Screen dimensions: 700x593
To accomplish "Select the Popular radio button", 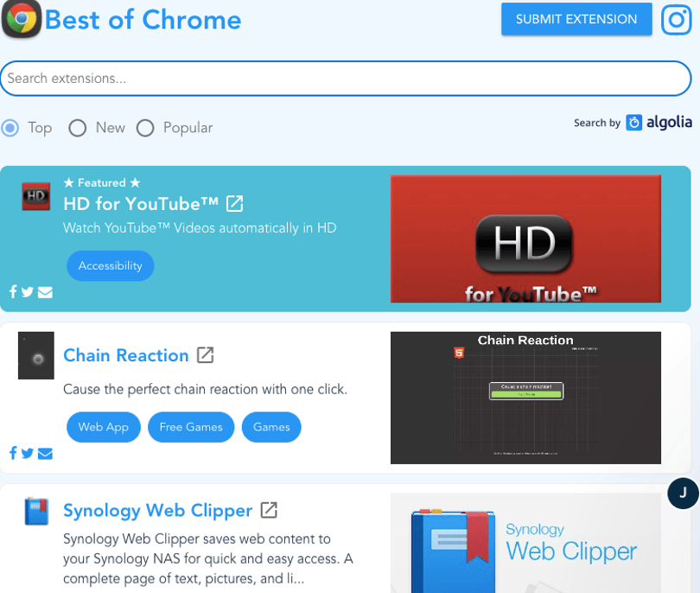I will [x=145, y=128].
